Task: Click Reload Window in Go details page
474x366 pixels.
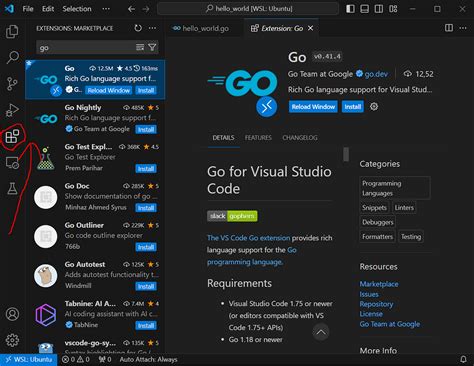Action: (x=313, y=107)
